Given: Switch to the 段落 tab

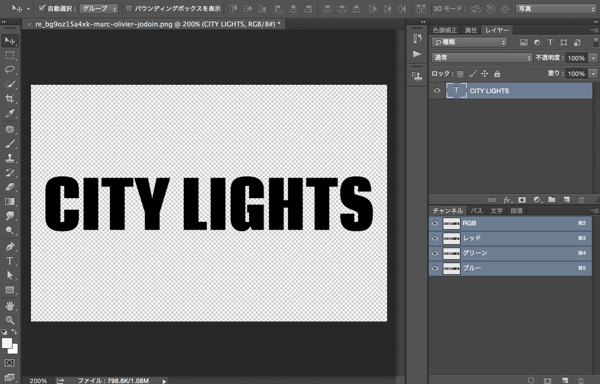Looking at the screenshot, I should [x=517, y=211].
